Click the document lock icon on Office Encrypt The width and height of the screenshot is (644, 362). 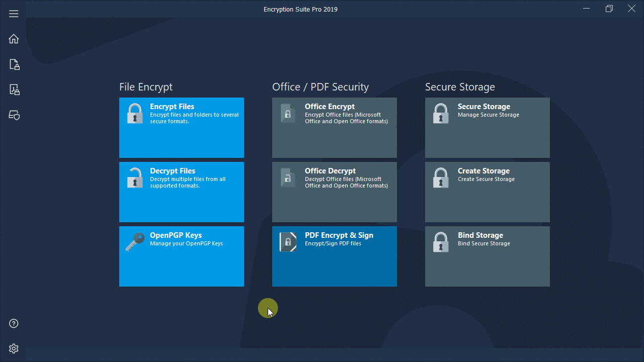(x=288, y=113)
